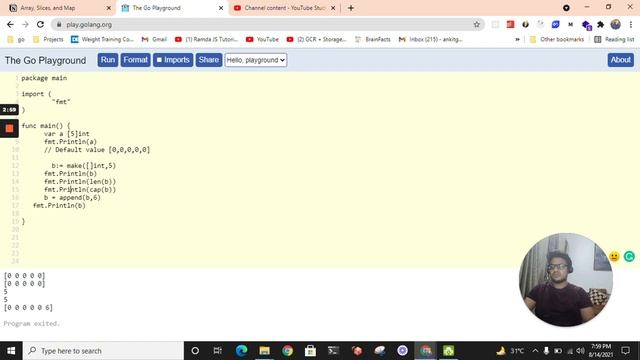
Task: Open the YouTube bookmark
Action: (x=262, y=39)
